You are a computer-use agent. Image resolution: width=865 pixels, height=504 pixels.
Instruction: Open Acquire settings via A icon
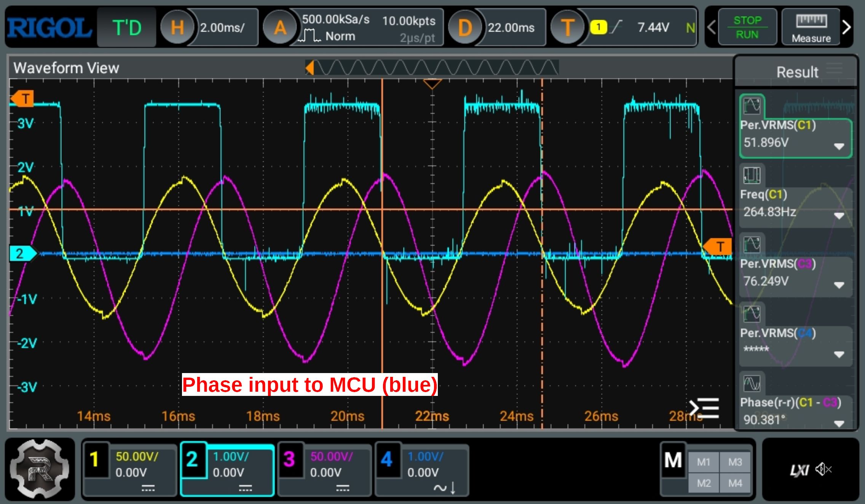pyautogui.click(x=280, y=27)
